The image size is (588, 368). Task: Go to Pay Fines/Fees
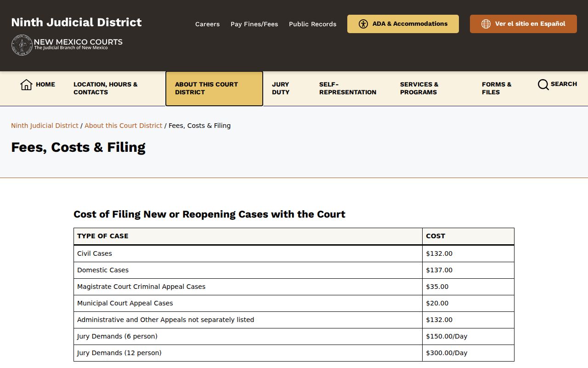point(254,24)
